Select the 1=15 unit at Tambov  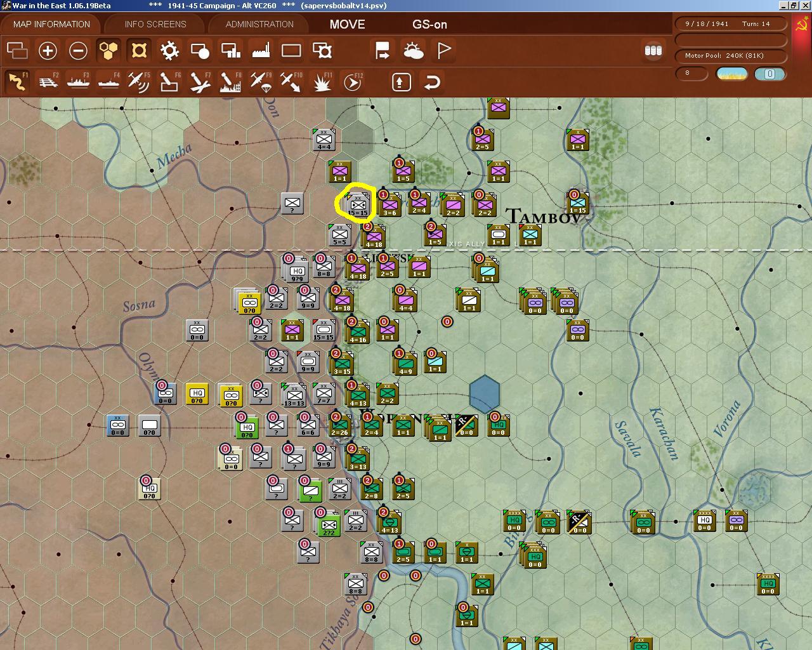point(577,203)
